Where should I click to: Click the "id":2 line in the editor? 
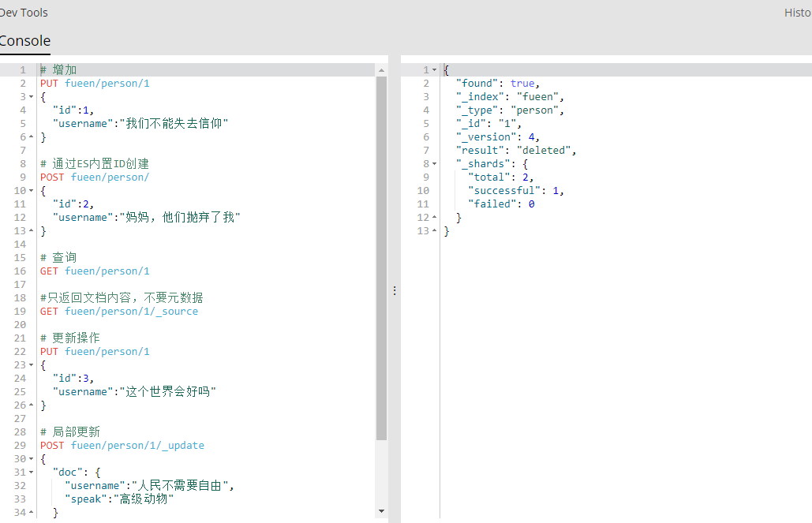[x=73, y=204]
